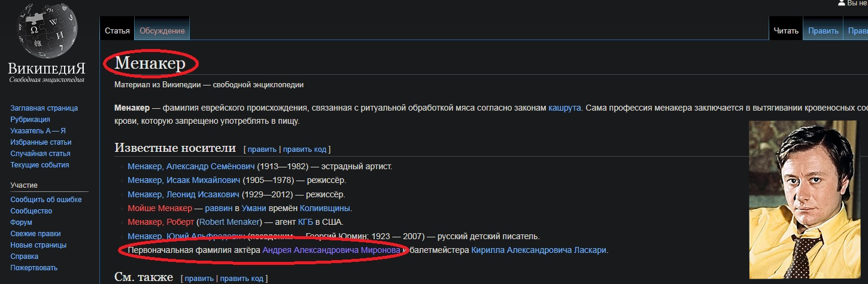Image resolution: width=868 pixels, height=284 pixels.
Task: Switch to the Статья tab
Action: (117, 30)
